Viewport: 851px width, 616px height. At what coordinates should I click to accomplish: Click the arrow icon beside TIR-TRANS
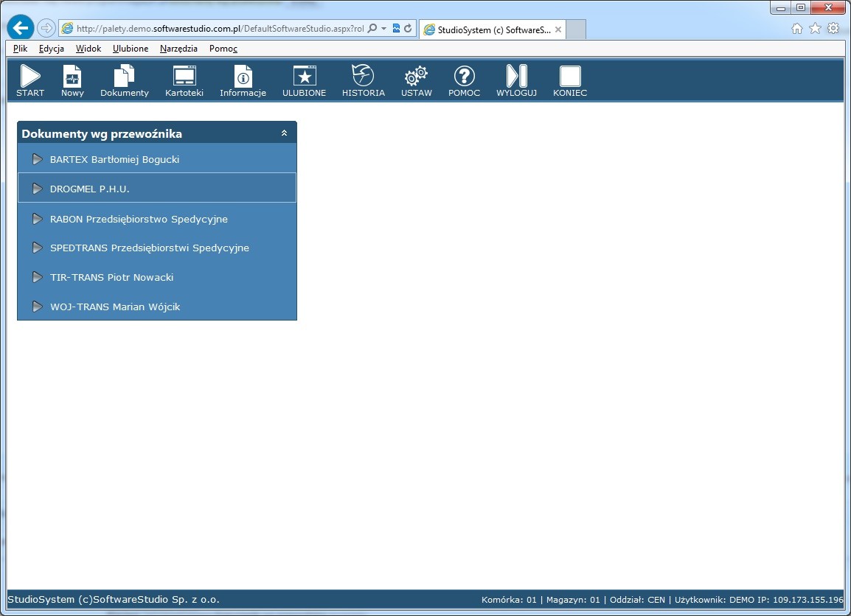[38, 276]
